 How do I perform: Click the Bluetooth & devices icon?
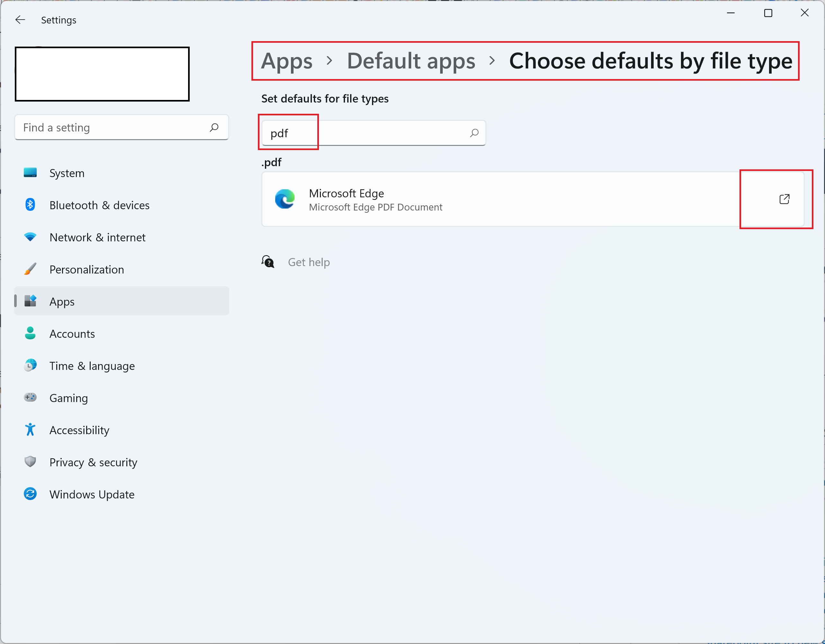(x=30, y=205)
